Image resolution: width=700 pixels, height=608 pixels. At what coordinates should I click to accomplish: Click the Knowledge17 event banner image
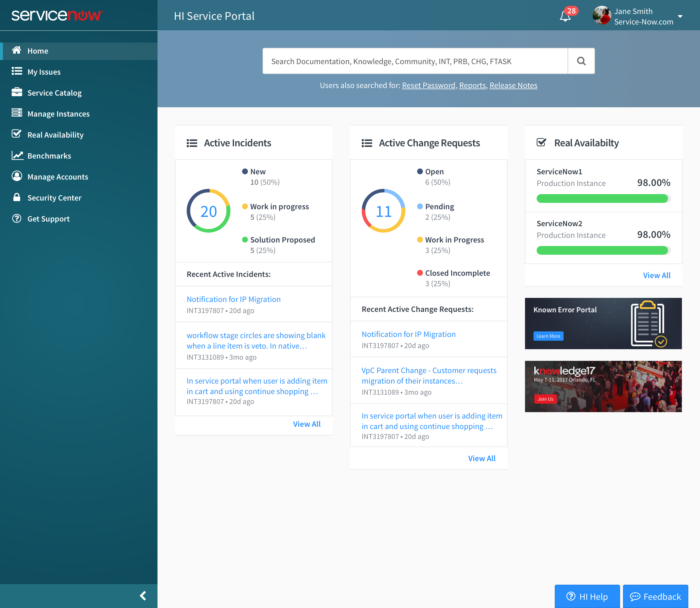(603, 386)
